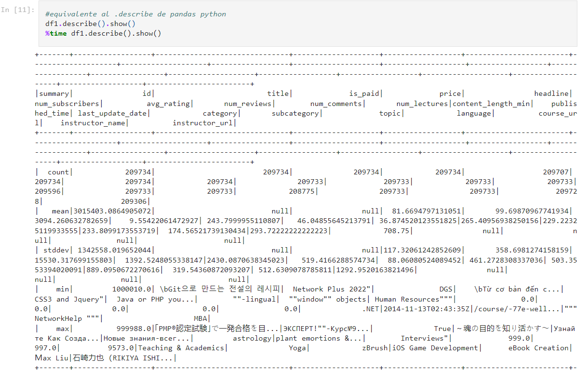Image resolution: width=588 pixels, height=370 pixels.
Task: Click the 'num_reviews' column header
Action: click(x=248, y=104)
